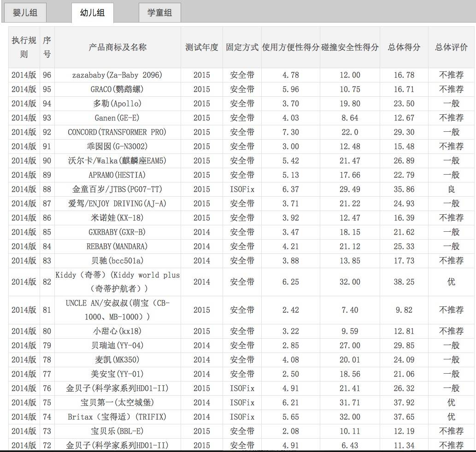Click rating 优 in row 82
This screenshot has height=452, width=476.
(x=451, y=282)
